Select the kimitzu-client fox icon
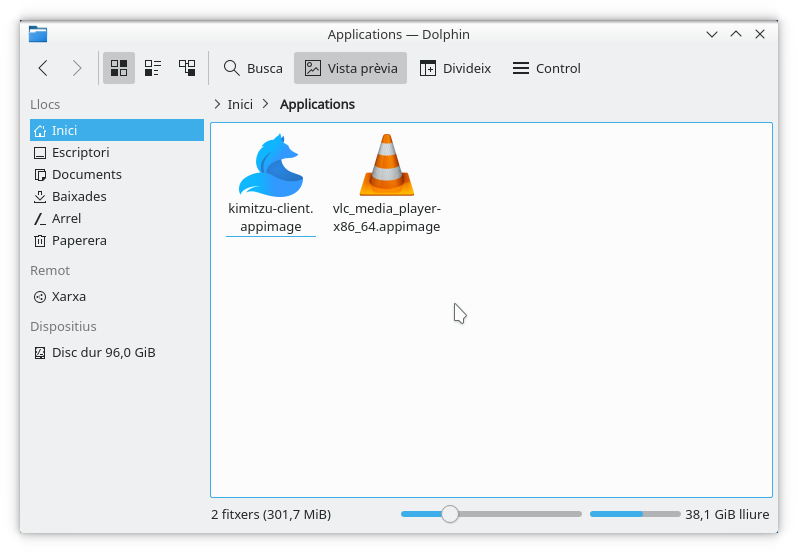Screen dimensions: 798x553 (271, 165)
